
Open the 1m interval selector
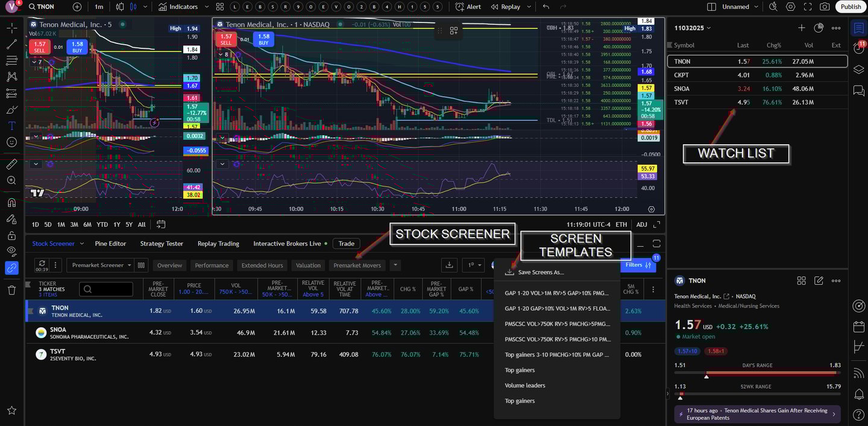(x=99, y=7)
